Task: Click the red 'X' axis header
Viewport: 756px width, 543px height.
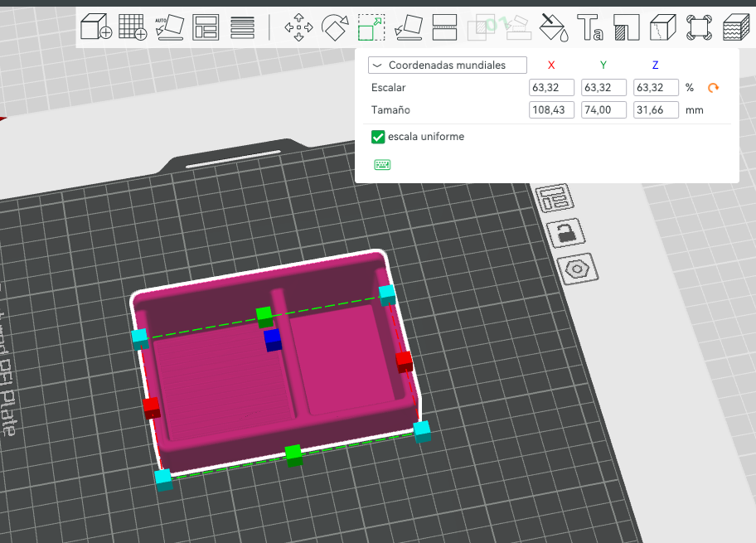Action: (551, 65)
